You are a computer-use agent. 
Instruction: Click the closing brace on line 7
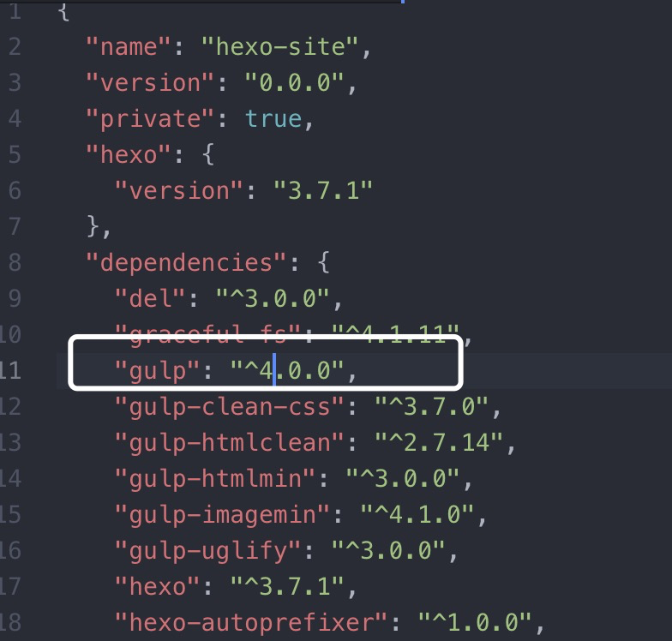click(x=94, y=226)
